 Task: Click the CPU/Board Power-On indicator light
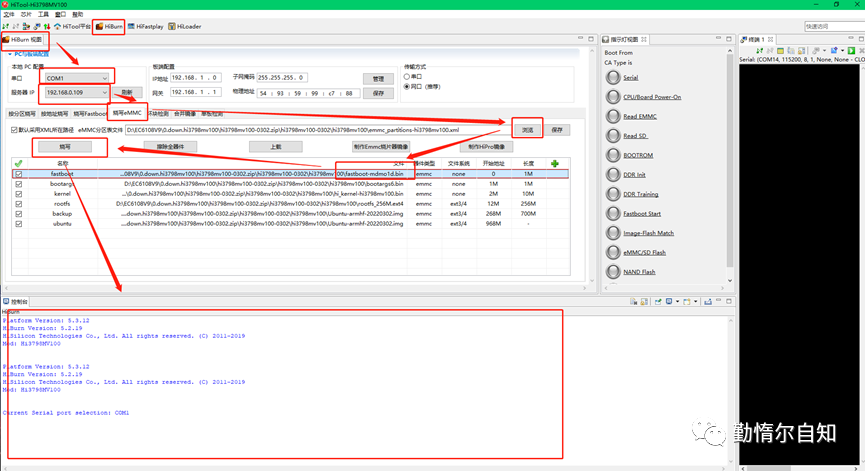coord(613,97)
